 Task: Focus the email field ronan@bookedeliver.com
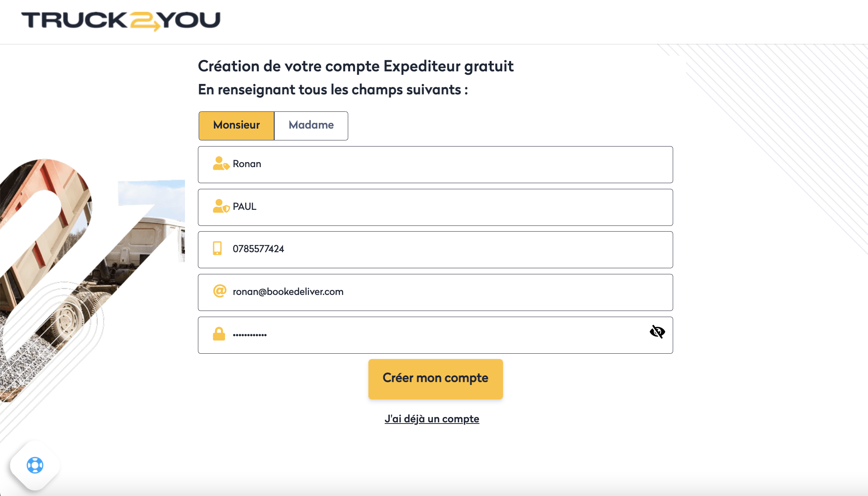tap(435, 292)
